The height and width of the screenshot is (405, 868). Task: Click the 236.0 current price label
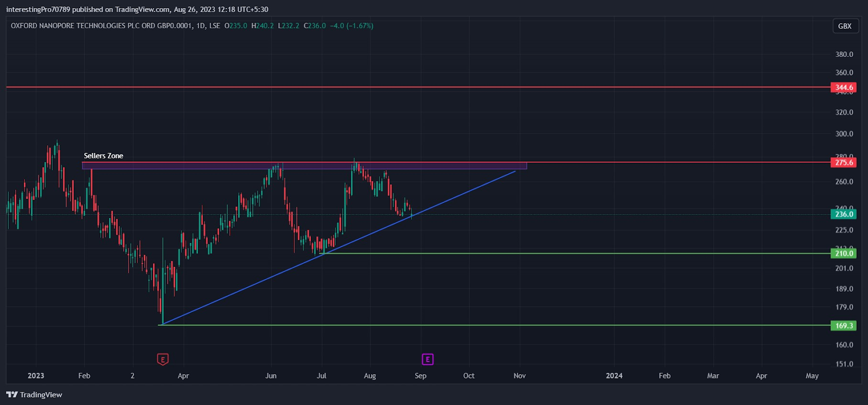click(844, 214)
